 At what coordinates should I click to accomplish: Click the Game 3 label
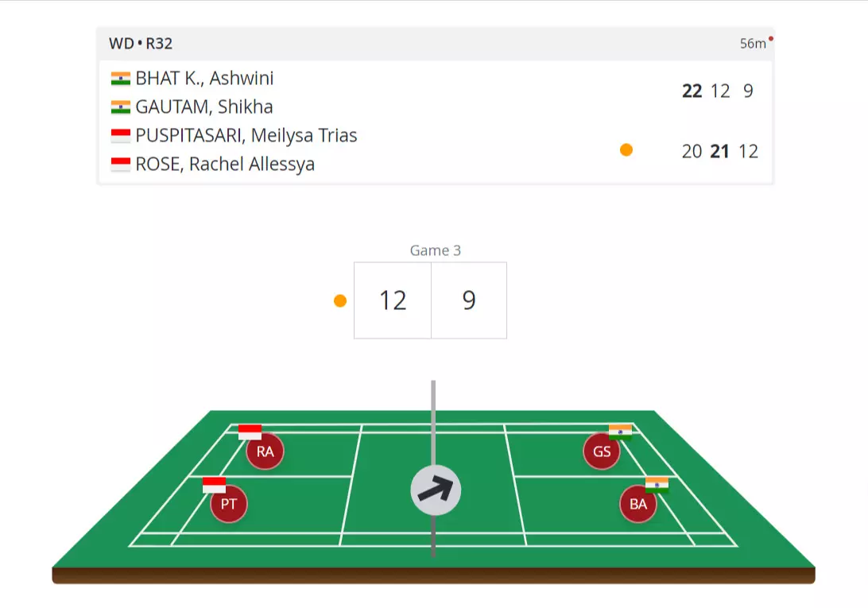click(x=435, y=250)
